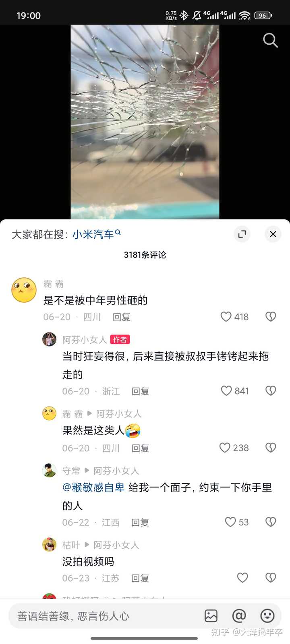Tap the cracked glass video preview

click(x=145, y=122)
